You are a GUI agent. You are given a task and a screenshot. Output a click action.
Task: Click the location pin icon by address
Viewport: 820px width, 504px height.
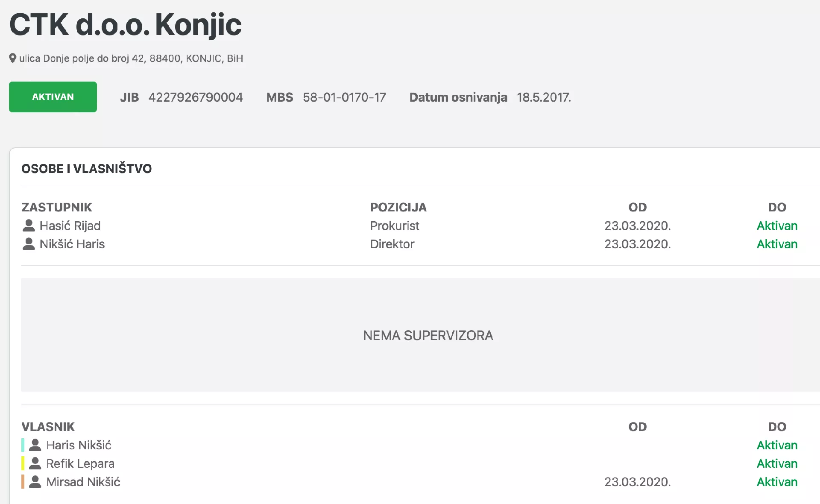click(x=13, y=58)
